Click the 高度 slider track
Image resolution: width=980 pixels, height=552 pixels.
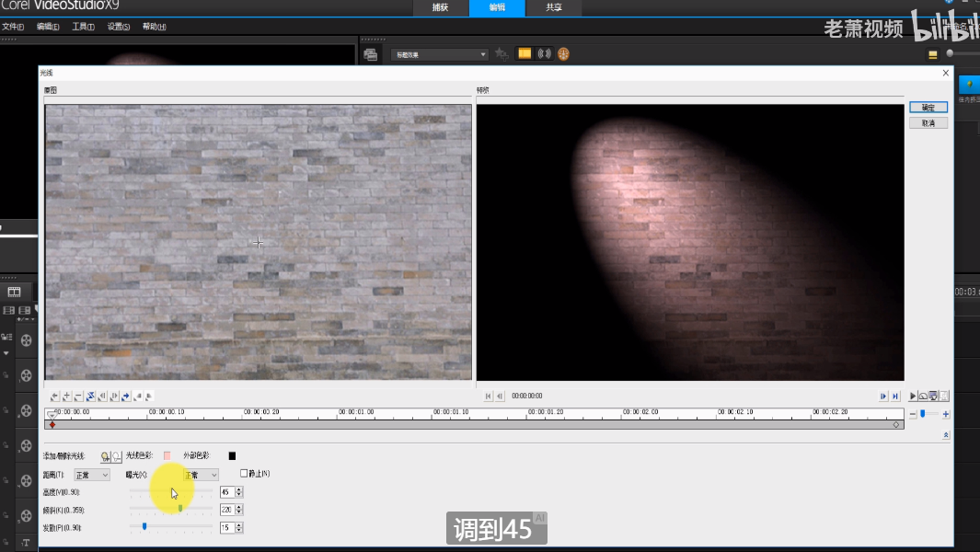pyautogui.click(x=171, y=492)
